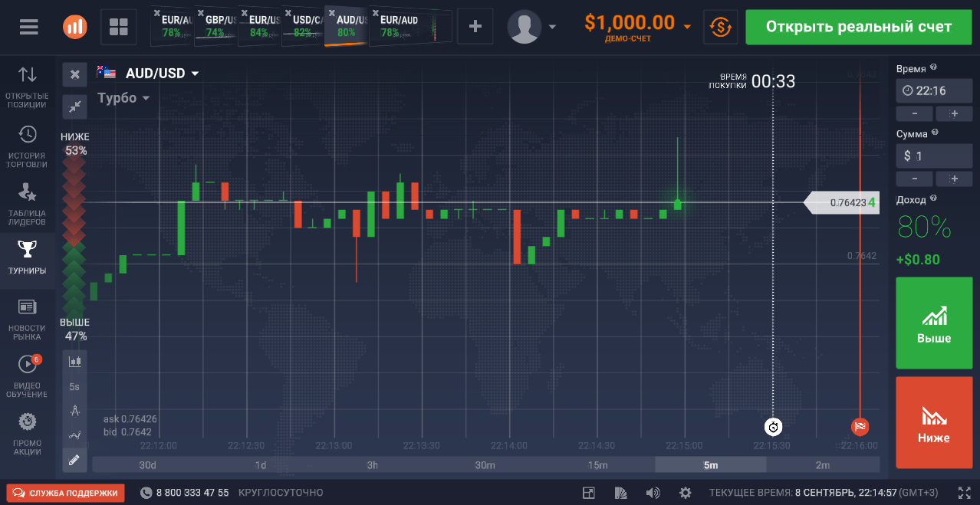Click the Ниже 53% sentiment indicator
The height and width of the screenshot is (505, 980).
pos(76,144)
